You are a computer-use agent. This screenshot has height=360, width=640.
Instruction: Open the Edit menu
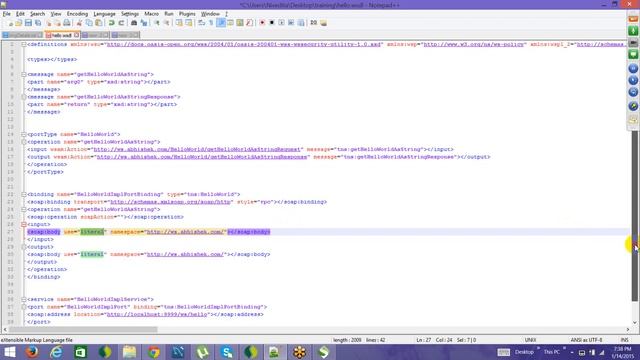tap(20, 13)
